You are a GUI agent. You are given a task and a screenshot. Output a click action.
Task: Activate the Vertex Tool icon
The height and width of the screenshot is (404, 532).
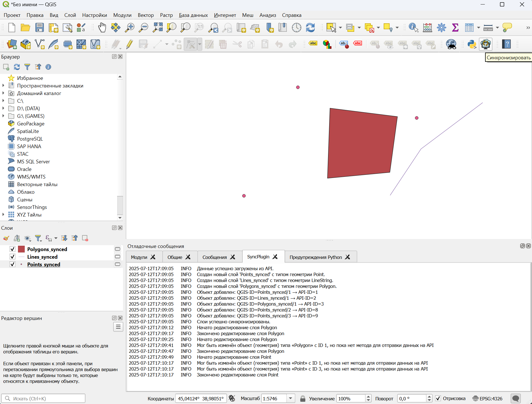click(191, 44)
